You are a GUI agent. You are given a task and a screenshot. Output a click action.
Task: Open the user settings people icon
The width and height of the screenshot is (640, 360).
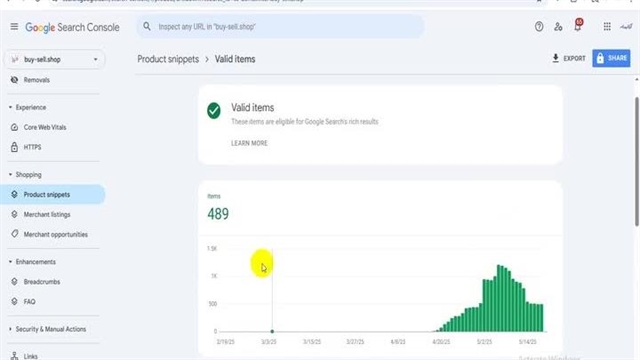(558, 27)
